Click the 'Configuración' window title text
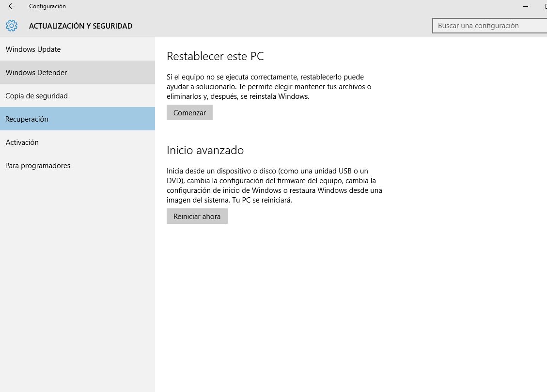This screenshot has height=392, width=547. point(47,6)
